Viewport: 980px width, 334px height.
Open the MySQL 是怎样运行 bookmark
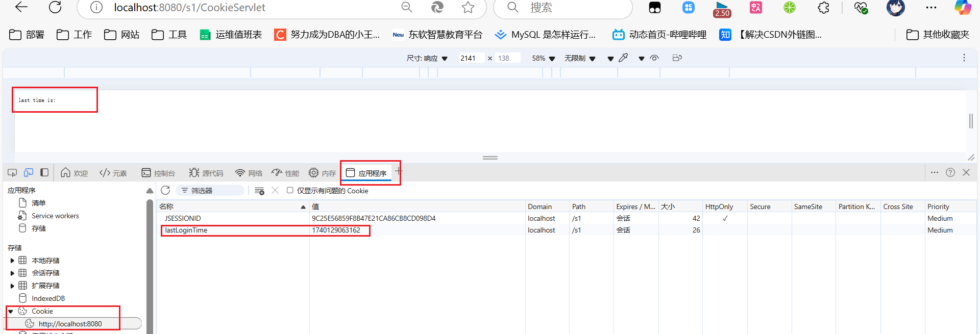[x=545, y=34]
